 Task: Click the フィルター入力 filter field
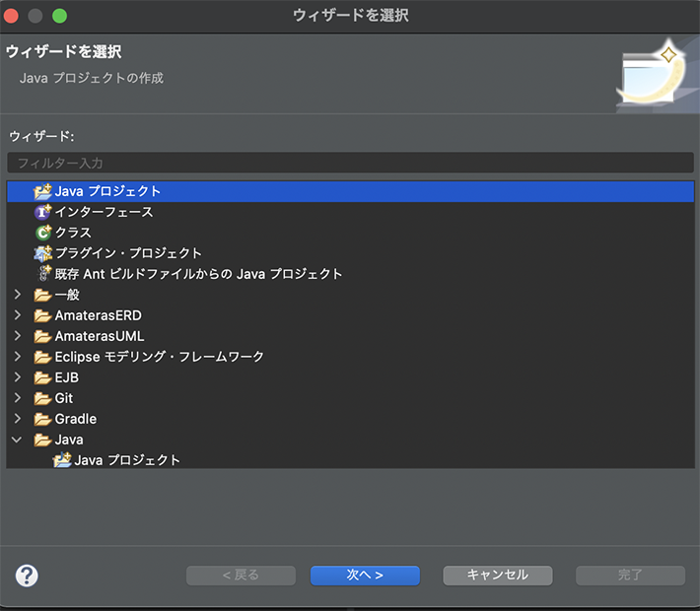(350, 163)
